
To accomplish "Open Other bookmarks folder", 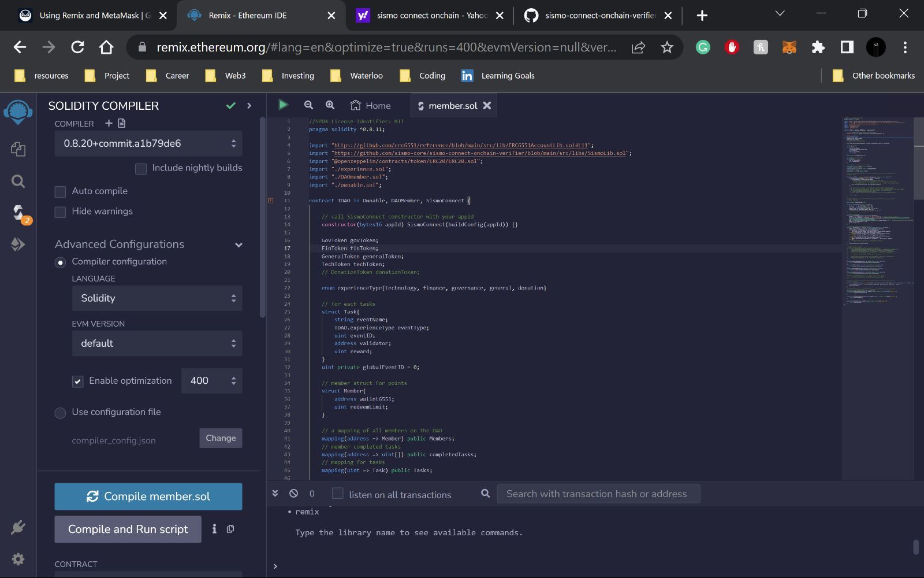I will coord(873,76).
